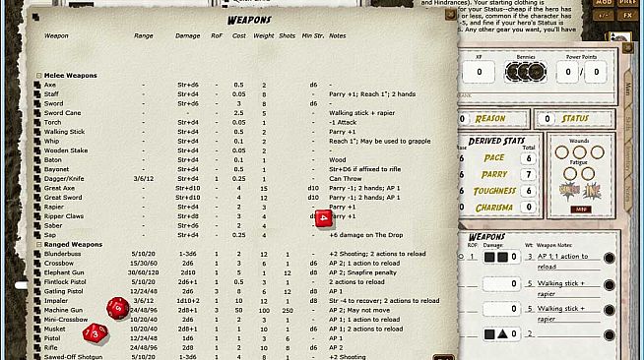The height and width of the screenshot is (360, 644).
Task: Click the Pace total field
Action: click(529, 158)
